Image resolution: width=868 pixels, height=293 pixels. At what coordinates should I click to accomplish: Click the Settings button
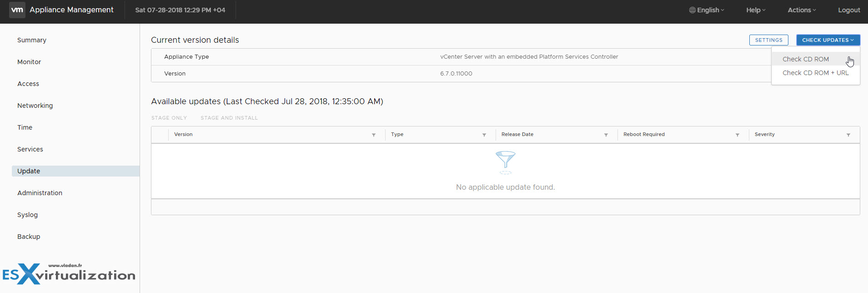[769, 40]
